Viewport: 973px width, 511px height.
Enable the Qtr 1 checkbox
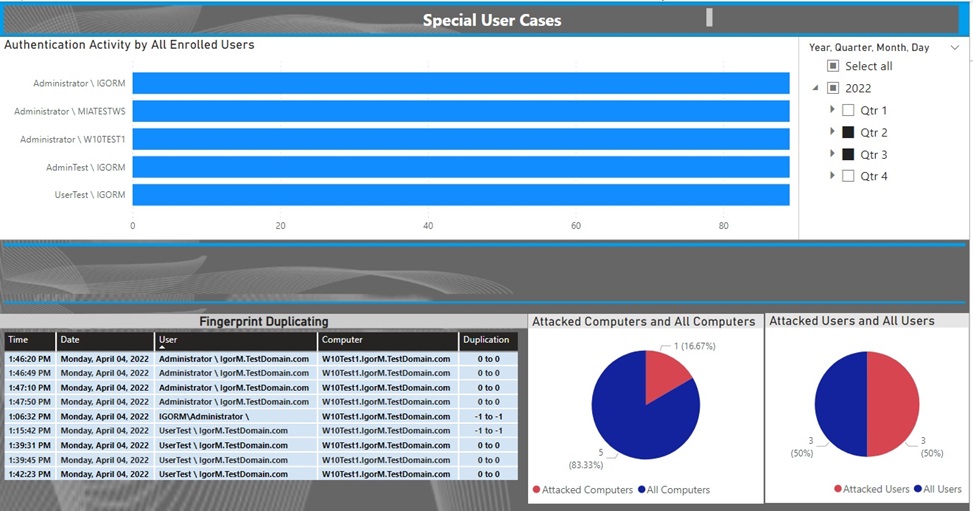click(848, 110)
